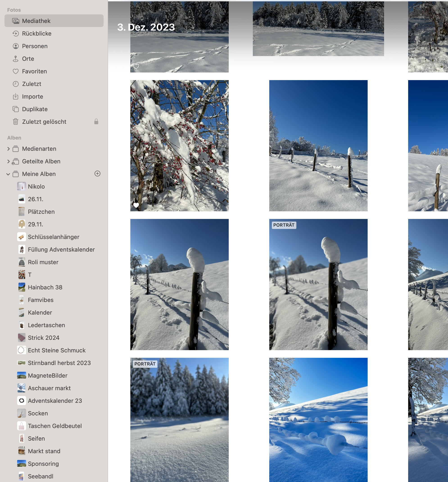Image resolution: width=448 pixels, height=482 pixels.
Task: Select Mediathek in the sidebar
Action: coord(36,21)
